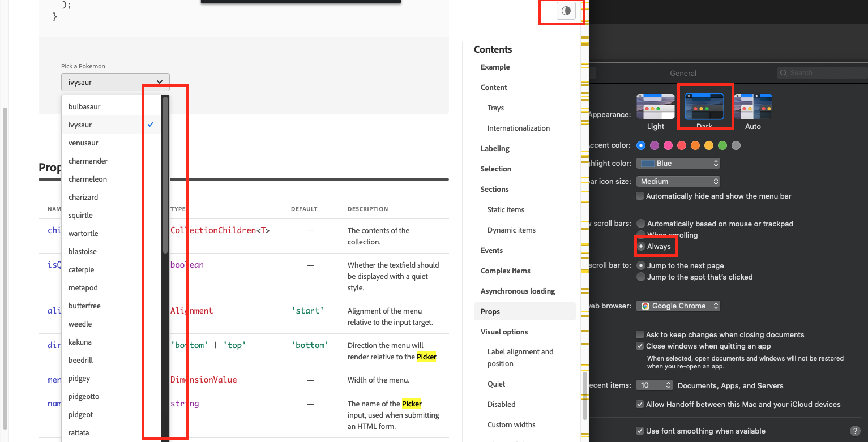
Task: Open the Highlight color dropdown
Action: point(678,163)
